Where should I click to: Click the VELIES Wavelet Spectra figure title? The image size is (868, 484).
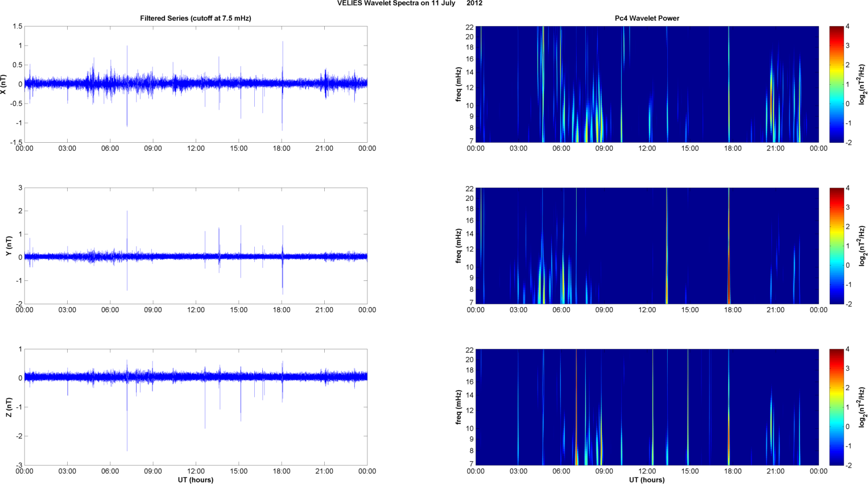click(x=410, y=3)
